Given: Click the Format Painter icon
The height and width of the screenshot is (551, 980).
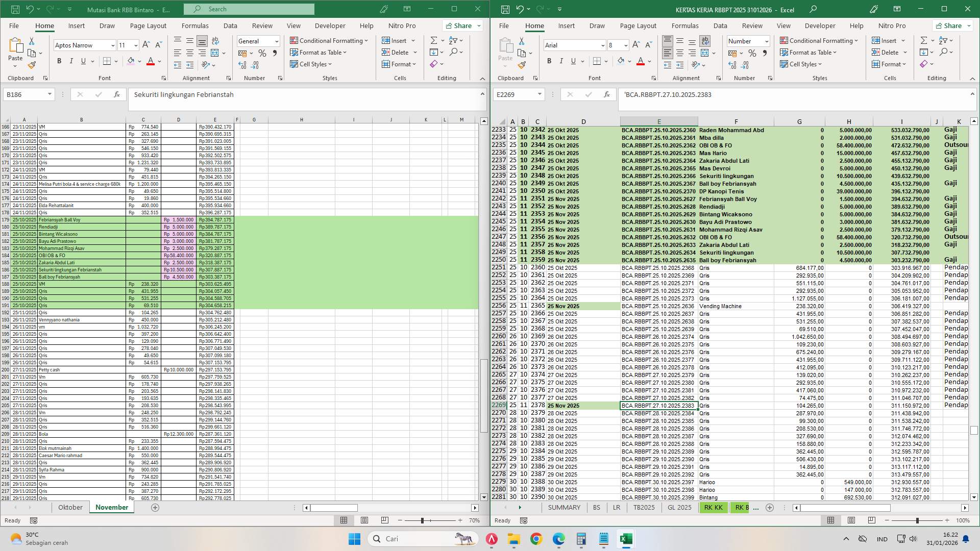Looking at the screenshot, I should coord(522,65).
